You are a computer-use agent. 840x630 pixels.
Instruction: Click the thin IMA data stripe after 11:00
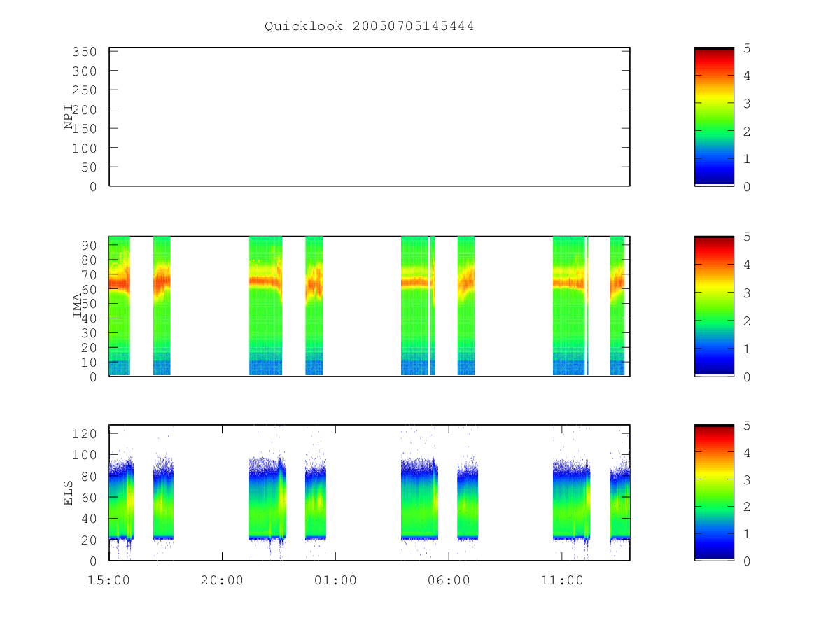(587, 306)
